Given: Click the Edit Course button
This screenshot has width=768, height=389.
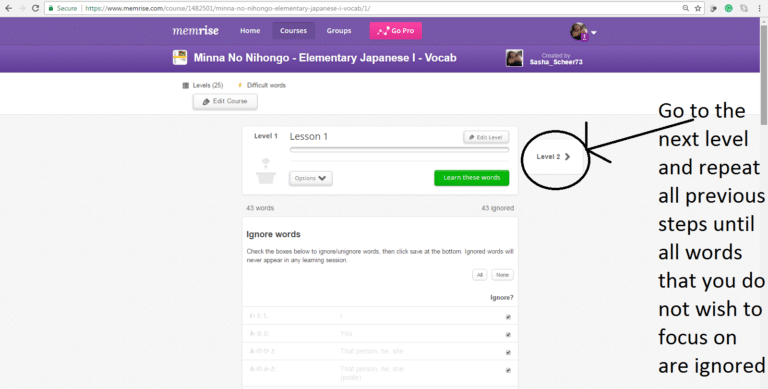Looking at the screenshot, I should tap(225, 101).
